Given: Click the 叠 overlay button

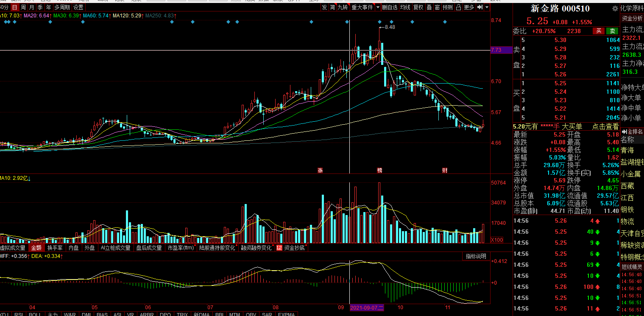Looking at the screenshot, I should tap(429, 7).
